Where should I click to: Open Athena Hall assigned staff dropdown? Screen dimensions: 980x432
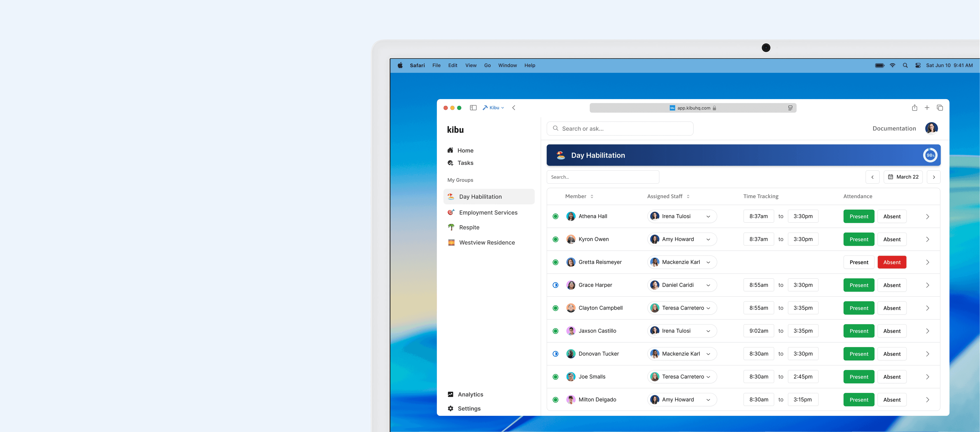point(682,216)
